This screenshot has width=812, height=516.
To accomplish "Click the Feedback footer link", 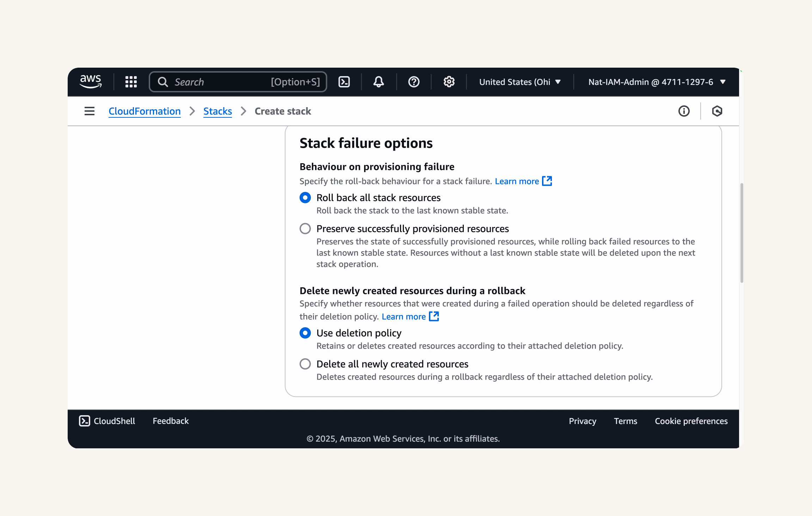I will pyautogui.click(x=171, y=421).
